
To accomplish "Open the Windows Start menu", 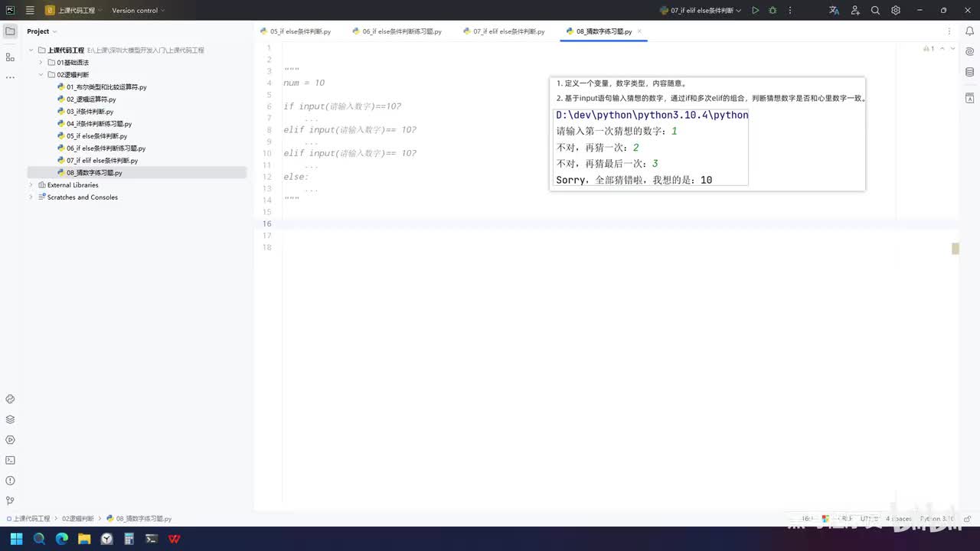I will [x=17, y=539].
